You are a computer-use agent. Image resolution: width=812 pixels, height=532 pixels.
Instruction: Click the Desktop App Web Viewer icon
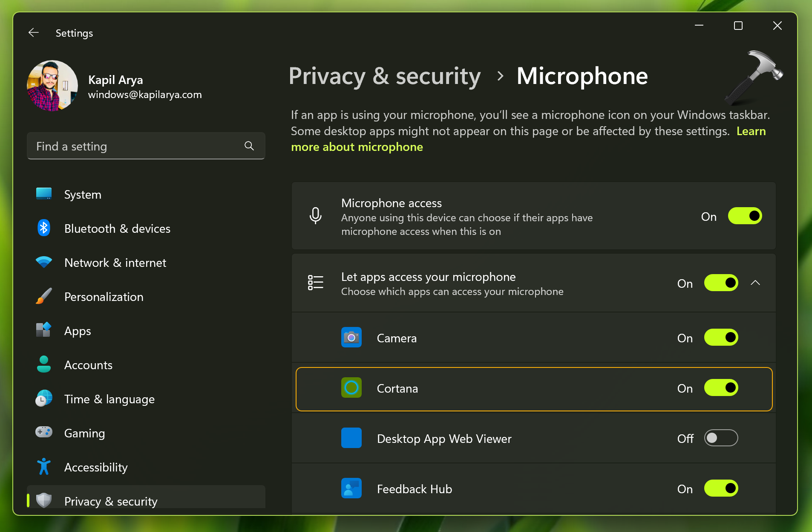click(x=351, y=438)
